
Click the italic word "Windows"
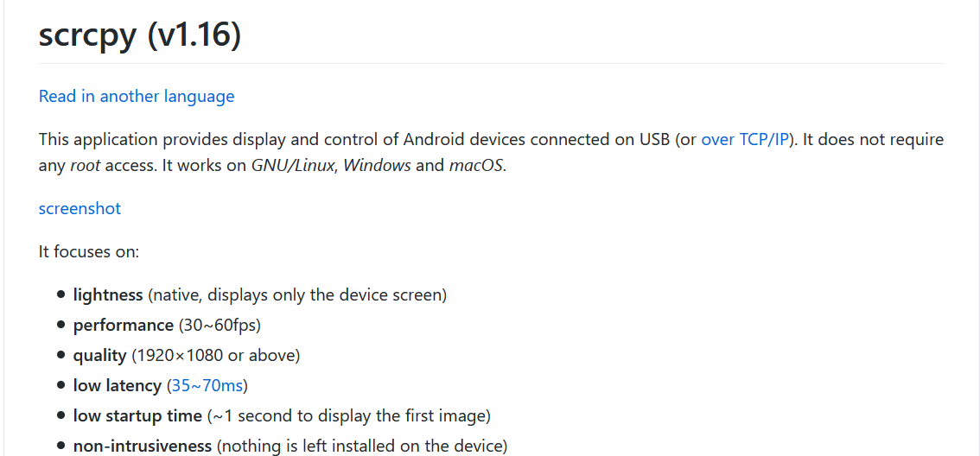pyautogui.click(x=377, y=165)
